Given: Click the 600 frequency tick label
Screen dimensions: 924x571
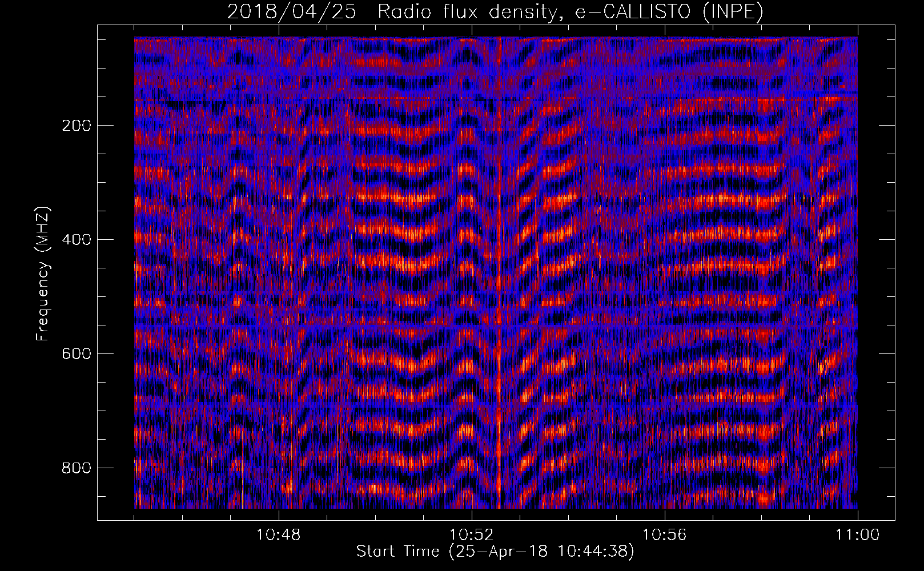Looking at the screenshot, I should click(x=76, y=354).
